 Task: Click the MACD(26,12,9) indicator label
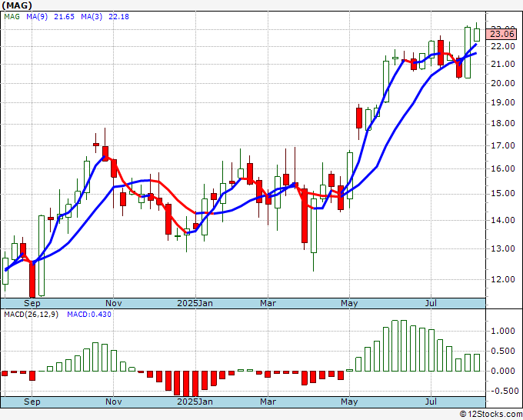click(x=31, y=315)
